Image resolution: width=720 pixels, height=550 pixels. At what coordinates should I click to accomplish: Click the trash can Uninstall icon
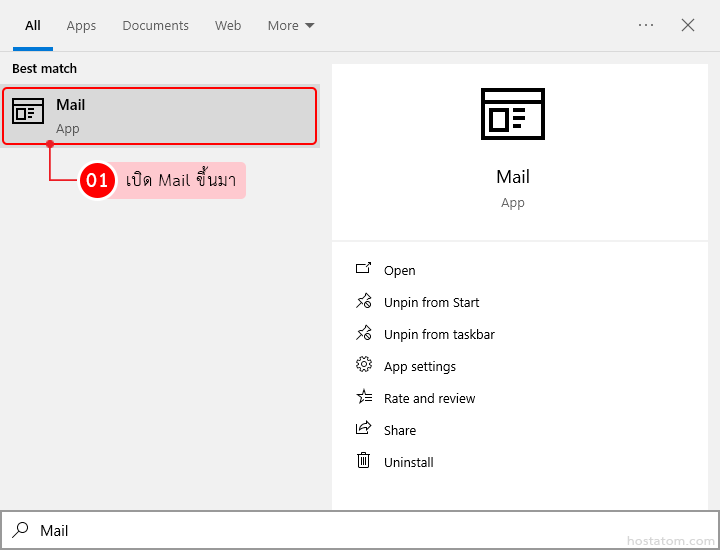click(363, 462)
